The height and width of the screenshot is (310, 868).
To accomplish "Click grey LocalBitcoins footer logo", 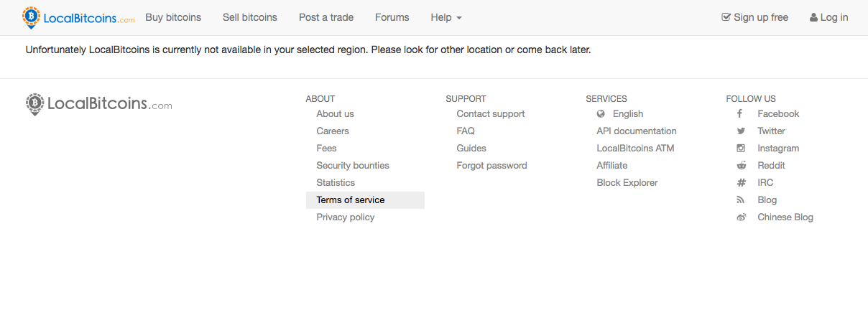I will [x=99, y=105].
